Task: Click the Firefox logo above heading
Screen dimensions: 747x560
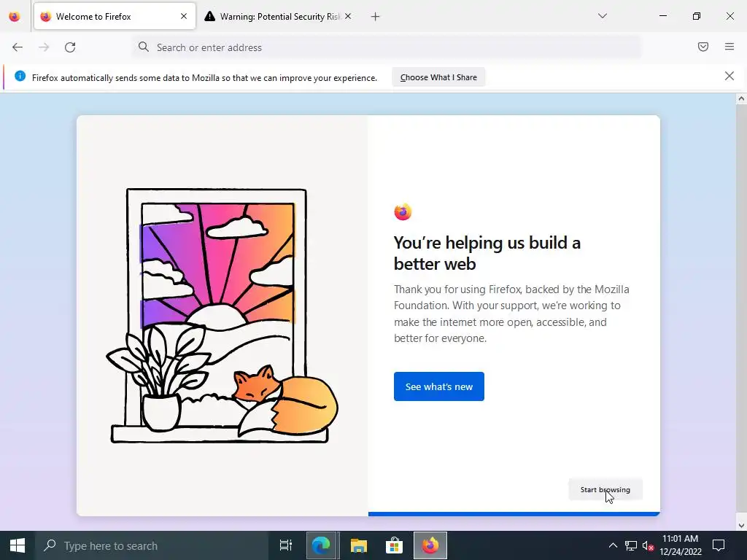Action: pyautogui.click(x=403, y=212)
